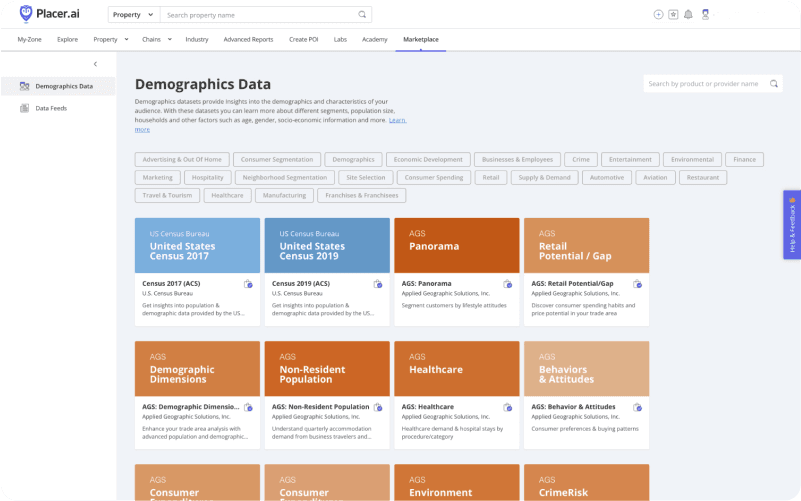Image resolution: width=801 pixels, height=501 pixels.
Task: Filter by Site Selection tag
Action: [366, 177]
